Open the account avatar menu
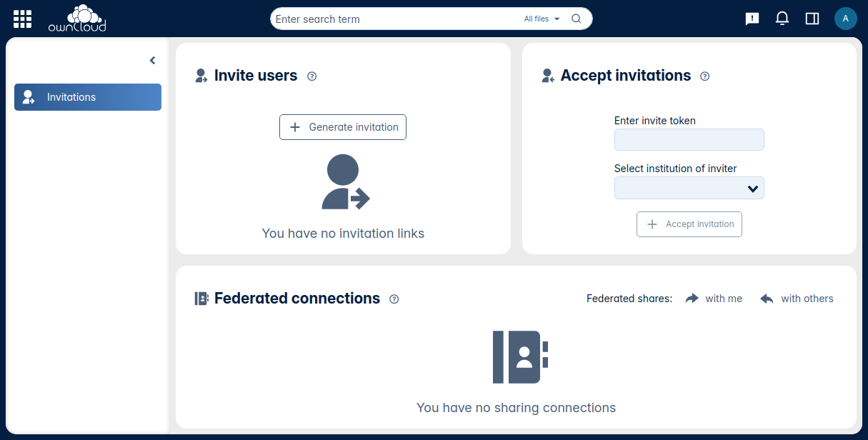The width and height of the screenshot is (868, 440). tap(846, 19)
